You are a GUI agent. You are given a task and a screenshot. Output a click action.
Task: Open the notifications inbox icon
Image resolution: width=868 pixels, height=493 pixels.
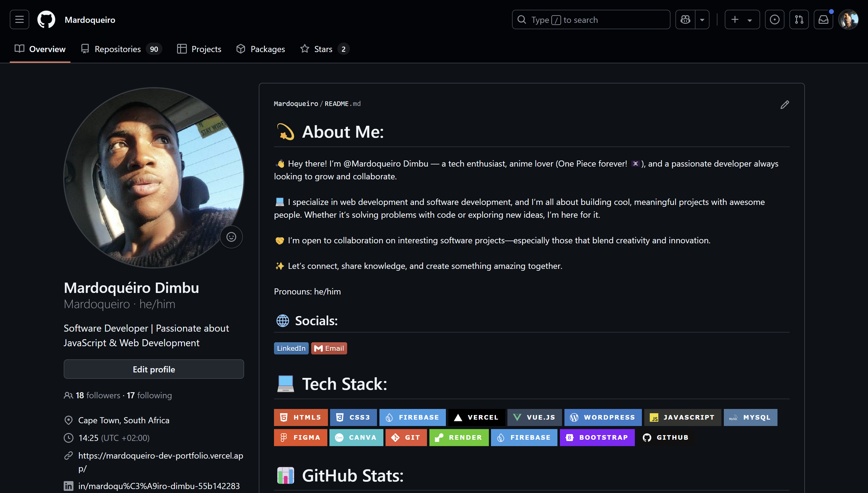click(823, 19)
